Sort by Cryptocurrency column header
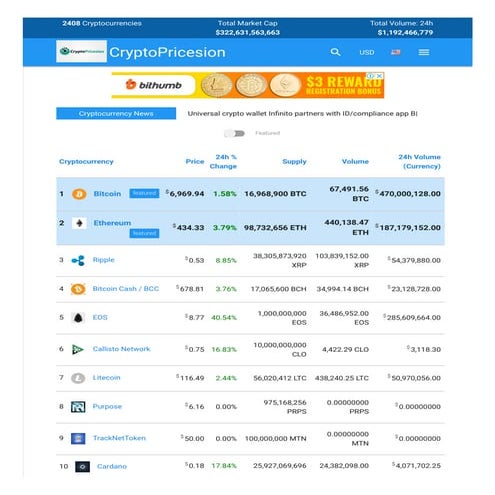The height and width of the screenshot is (495, 495). pyautogui.click(x=86, y=161)
